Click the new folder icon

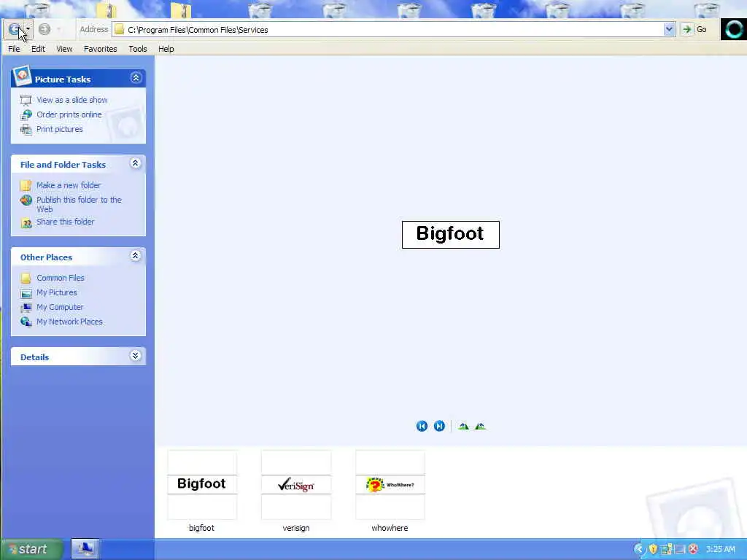(x=26, y=185)
